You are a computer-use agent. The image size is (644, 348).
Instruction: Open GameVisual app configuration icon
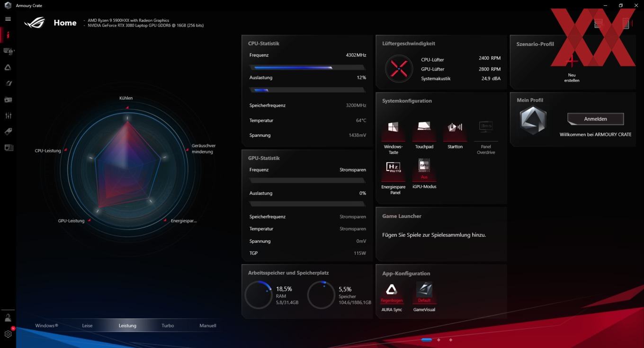point(424,289)
